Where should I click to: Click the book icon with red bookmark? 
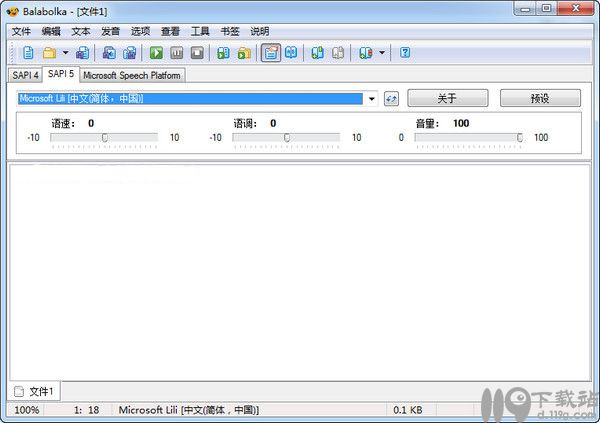366,53
